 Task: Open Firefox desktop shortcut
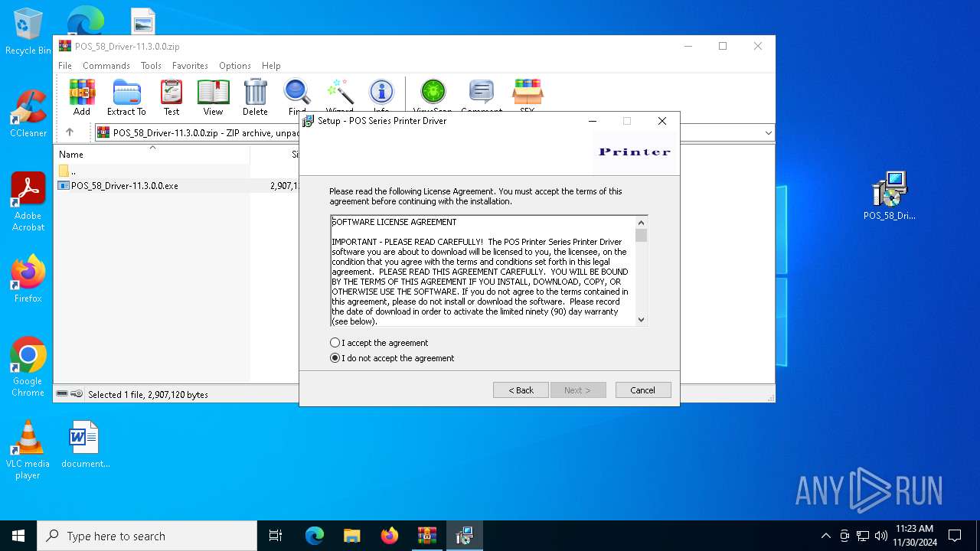click(28, 279)
